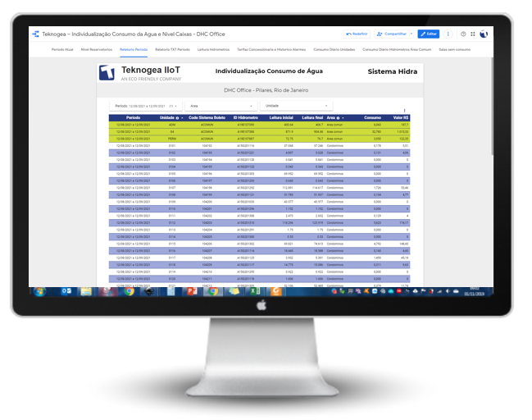
Task: Click the Compartilhar share button
Action: (392, 34)
